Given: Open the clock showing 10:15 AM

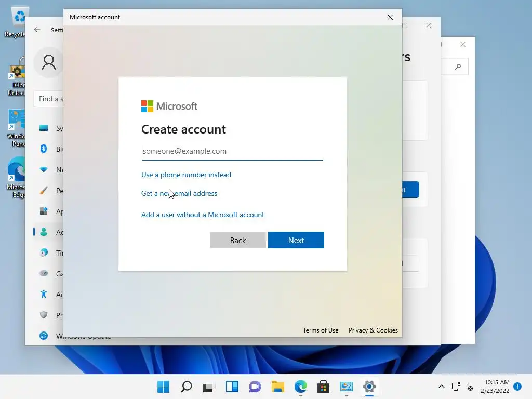Looking at the screenshot, I should [495, 387].
